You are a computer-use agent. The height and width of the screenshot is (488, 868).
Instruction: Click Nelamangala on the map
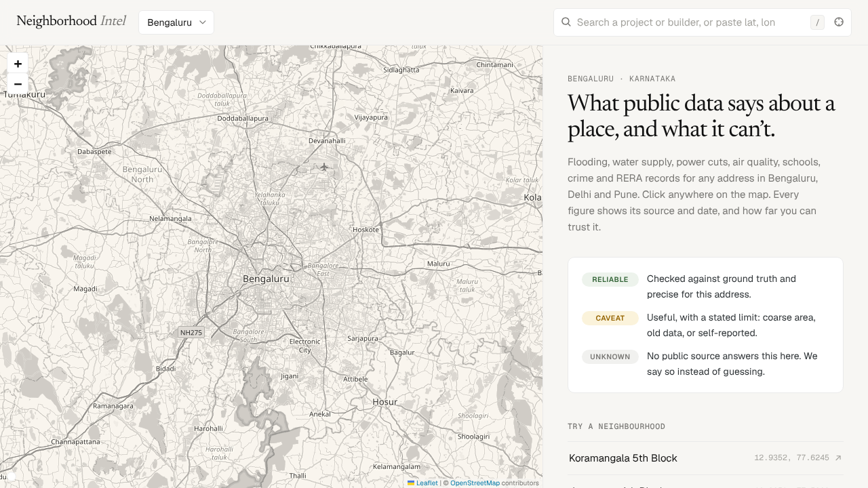pyautogui.click(x=170, y=218)
